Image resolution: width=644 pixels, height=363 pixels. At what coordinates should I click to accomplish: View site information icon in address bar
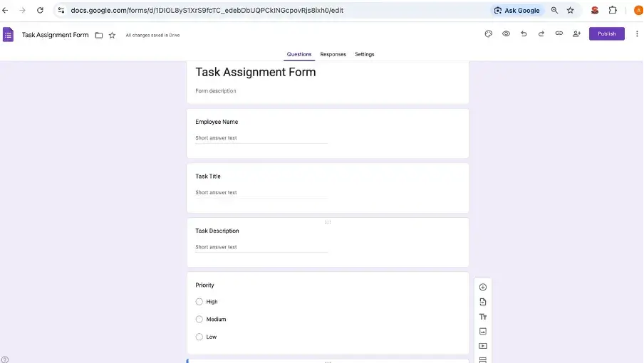pyautogui.click(x=61, y=10)
